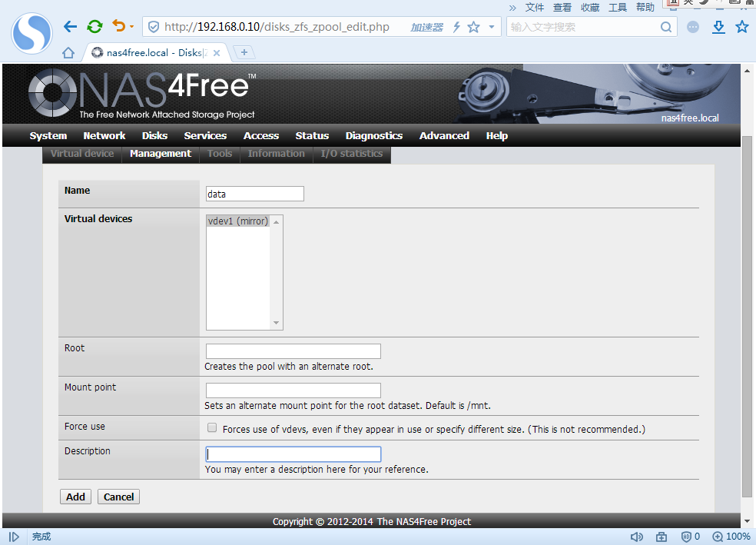This screenshot has height=545, width=756.
Task: Click the Mount point input field
Action: [293, 390]
